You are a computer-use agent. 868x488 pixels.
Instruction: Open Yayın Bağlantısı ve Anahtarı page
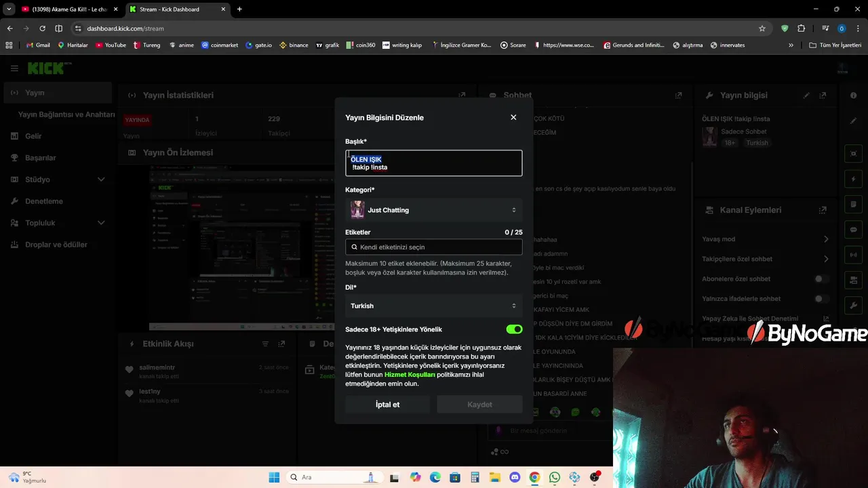coord(66,115)
